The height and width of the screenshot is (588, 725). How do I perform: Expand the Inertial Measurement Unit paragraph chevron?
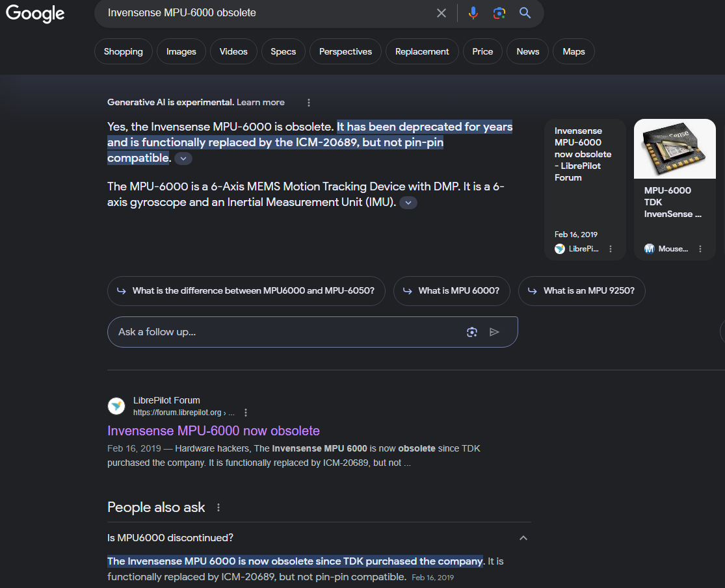tap(408, 203)
